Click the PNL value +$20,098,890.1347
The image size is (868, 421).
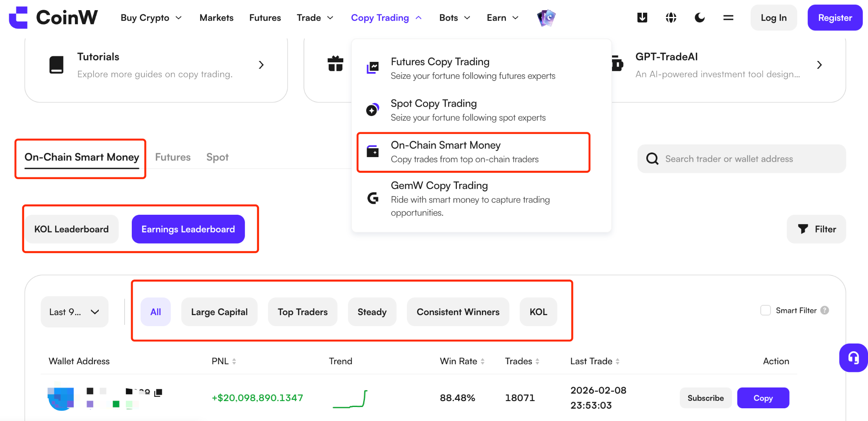coord(257,398)
